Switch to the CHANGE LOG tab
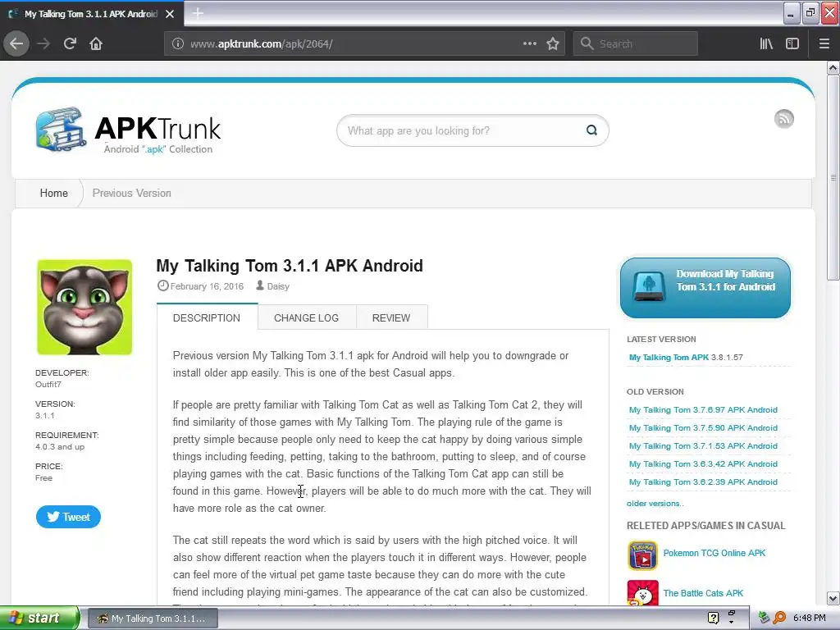Viewport: 840px width, 630px height. click(x=307, y=317)
